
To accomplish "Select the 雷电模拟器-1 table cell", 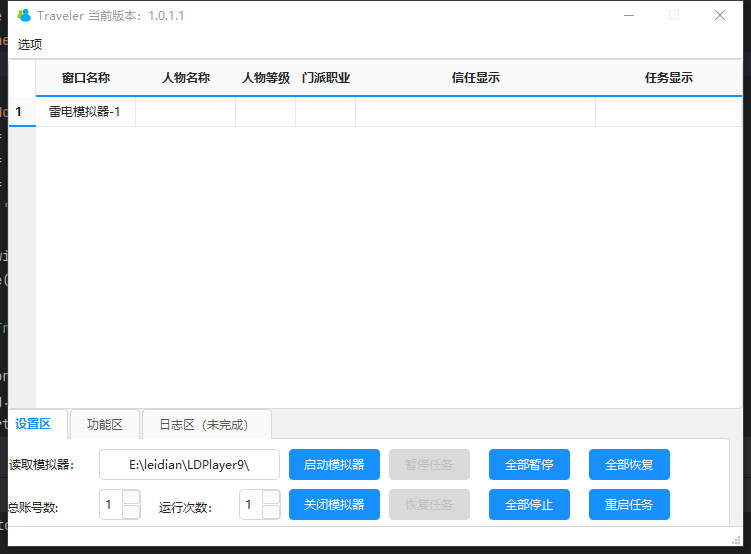I will tap(86, 112).
